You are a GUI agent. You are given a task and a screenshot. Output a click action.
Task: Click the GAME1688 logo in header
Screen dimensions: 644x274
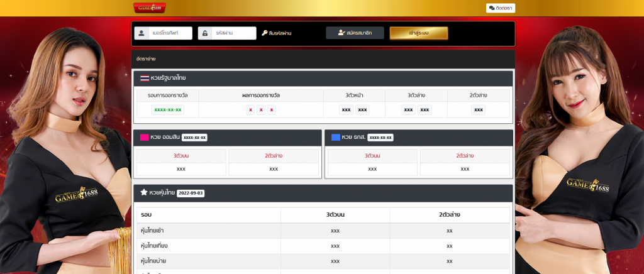(x=150, y=8)
